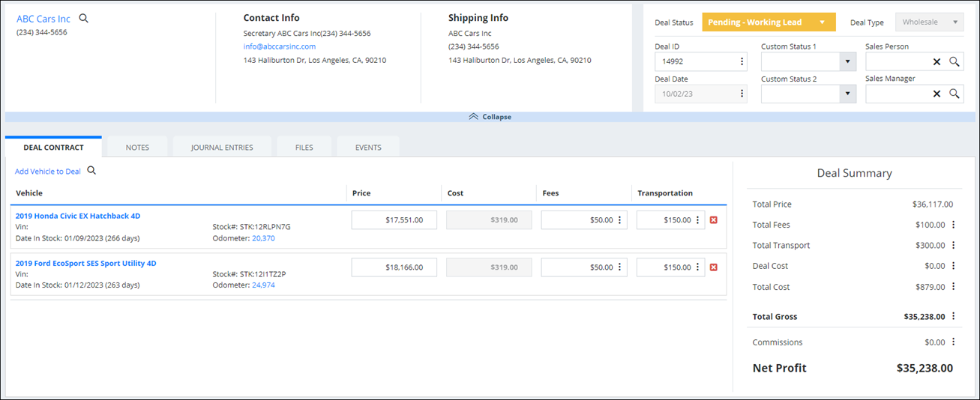Viewport: 980px width, 400px height.
Task: Remove Honda Civic from the deal
Action: click(713, 219)
